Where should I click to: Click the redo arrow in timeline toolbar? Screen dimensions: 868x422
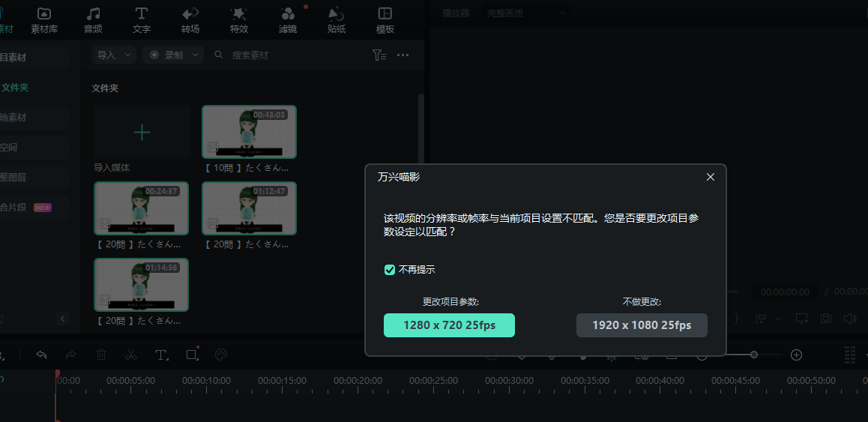[x=71, y=355]
